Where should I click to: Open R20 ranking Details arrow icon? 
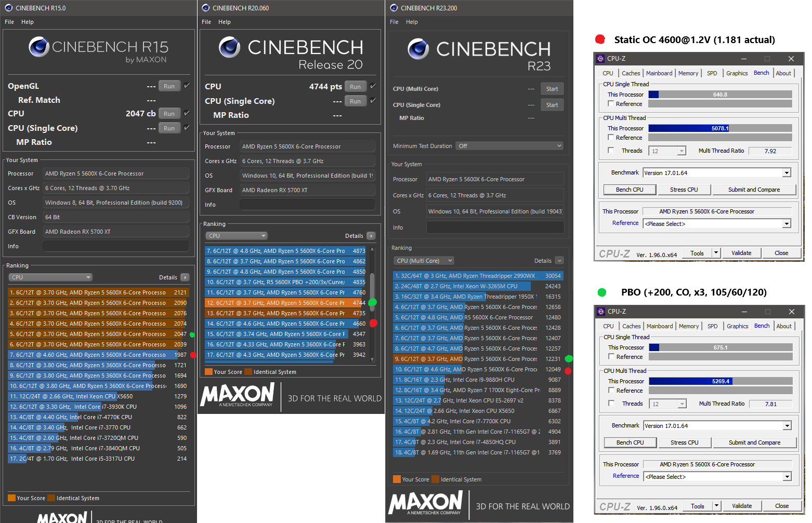tap(371, 236)
